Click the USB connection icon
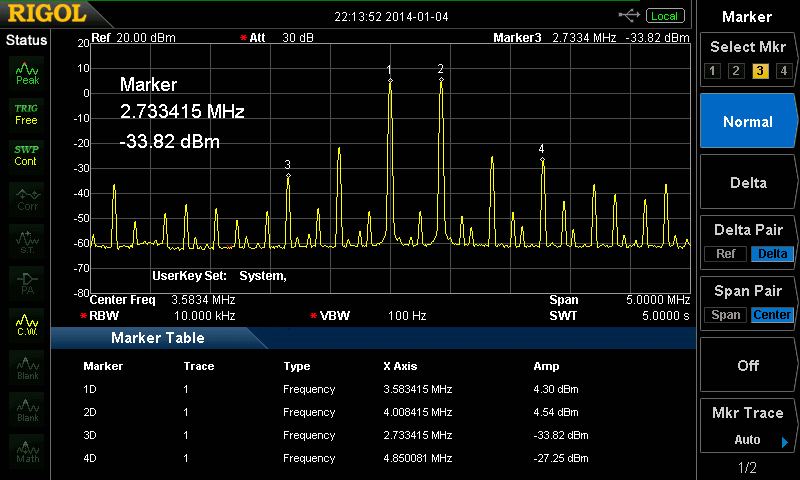This screenshot has height=480, width=800. click(629, 15)
